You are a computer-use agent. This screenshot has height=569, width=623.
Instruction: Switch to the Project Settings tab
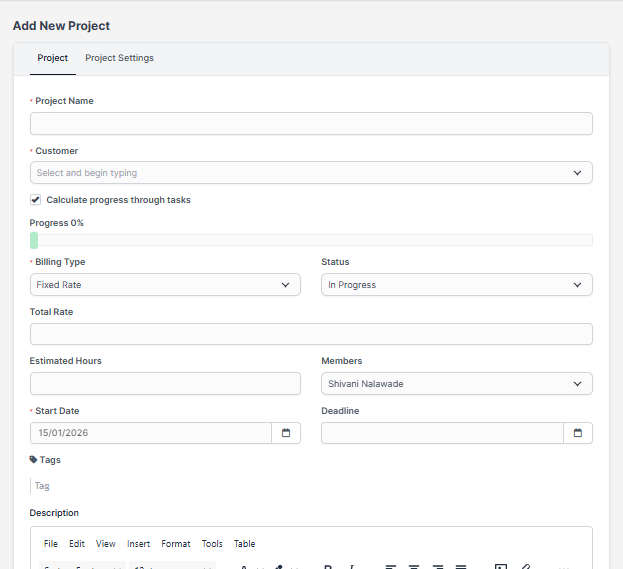click(x=119, y=58)
